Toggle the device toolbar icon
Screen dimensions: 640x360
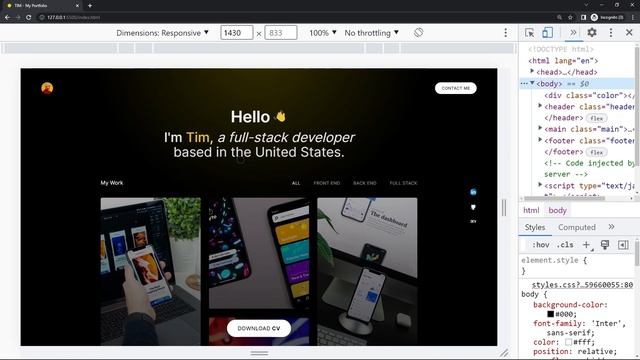click(547, 33)
